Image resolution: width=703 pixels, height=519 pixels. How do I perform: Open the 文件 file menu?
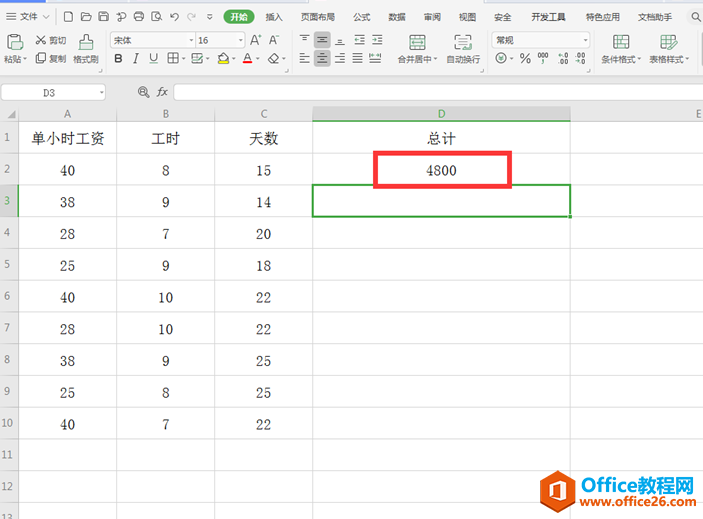point(28,17)
